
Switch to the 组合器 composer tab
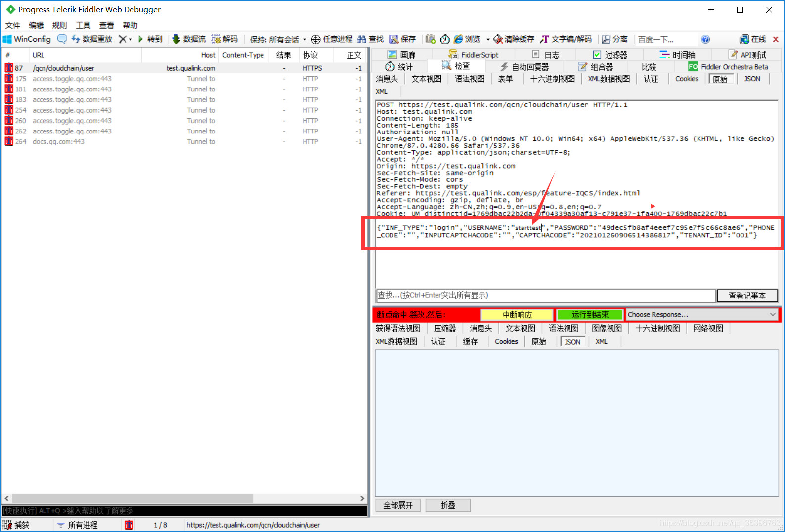tap(595, 67)
